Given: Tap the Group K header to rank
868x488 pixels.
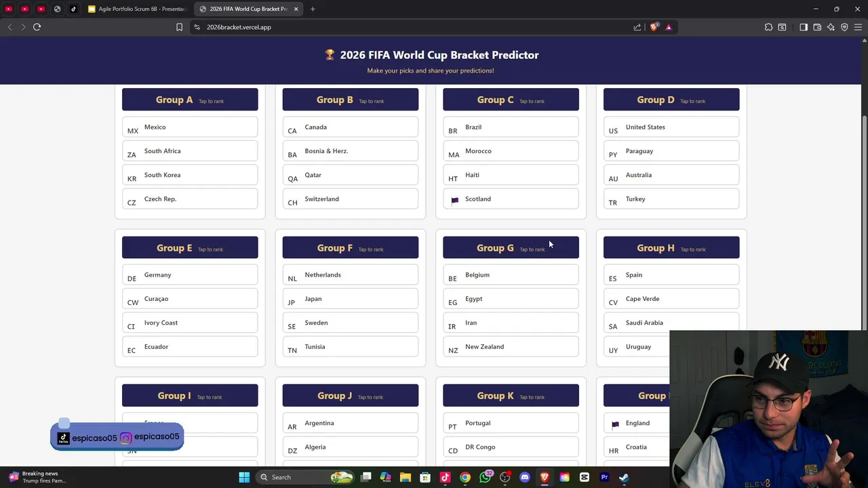Looking at the screenshot, I should (511, 396).
